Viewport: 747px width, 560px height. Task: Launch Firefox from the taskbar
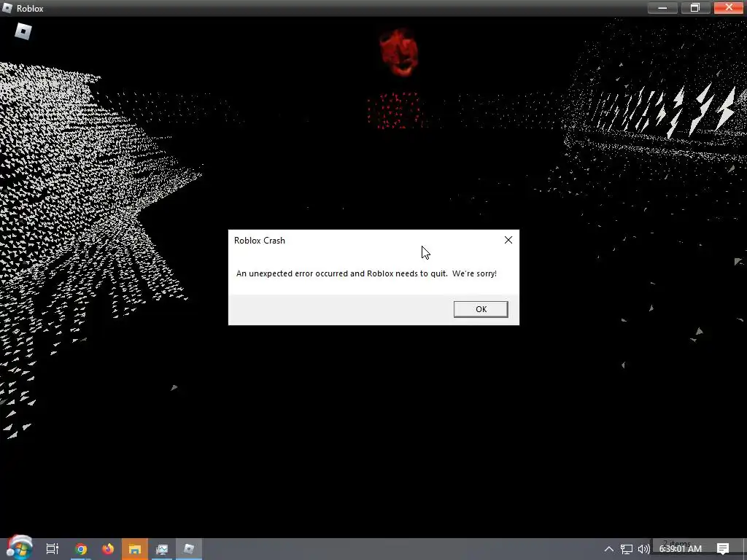point(108,549)
